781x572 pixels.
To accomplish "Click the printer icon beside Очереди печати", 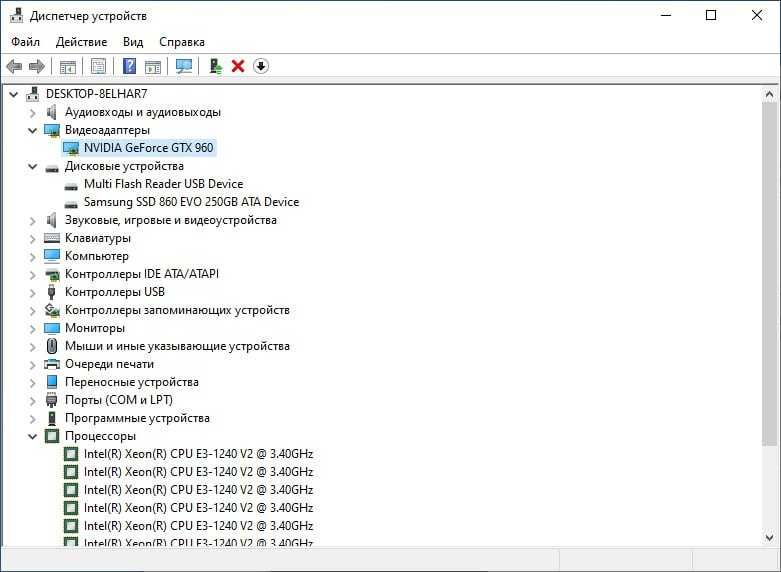I will pyautogui.click(x=52, y=364).
